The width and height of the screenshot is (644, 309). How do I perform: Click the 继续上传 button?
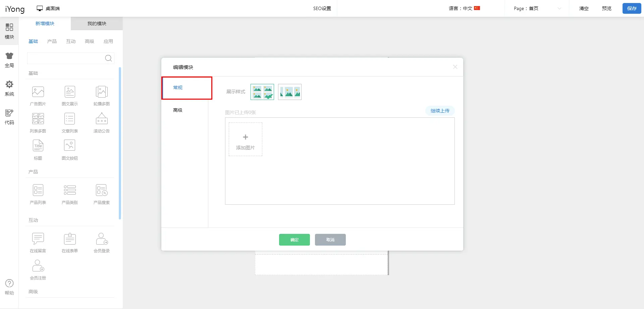click(x=440, y=111)
